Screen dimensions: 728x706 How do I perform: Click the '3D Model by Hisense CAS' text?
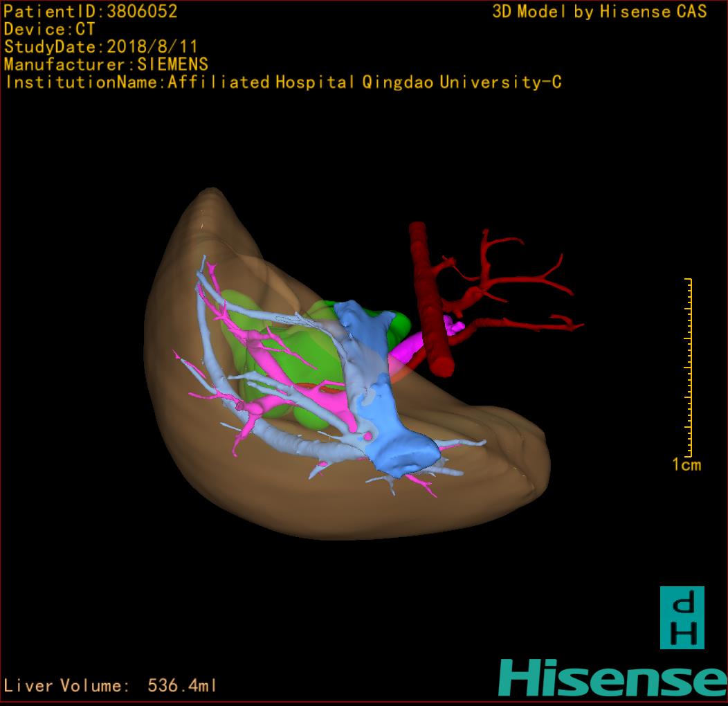pos(599,12)
